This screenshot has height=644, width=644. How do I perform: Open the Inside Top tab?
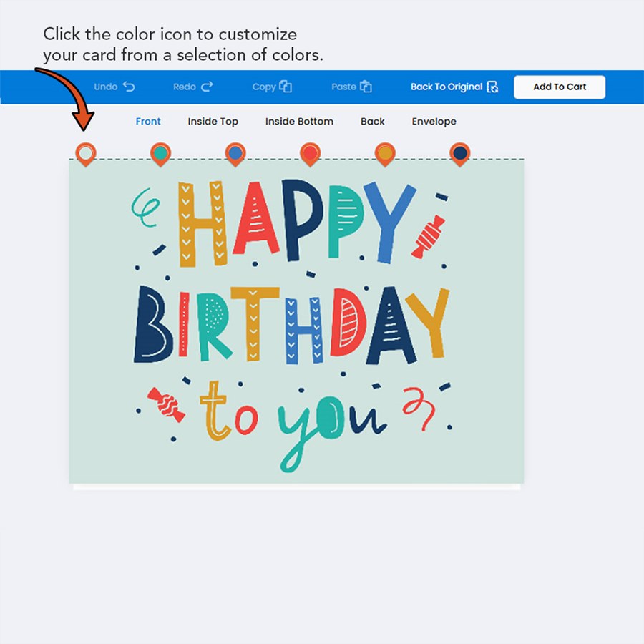coord(213,122)
